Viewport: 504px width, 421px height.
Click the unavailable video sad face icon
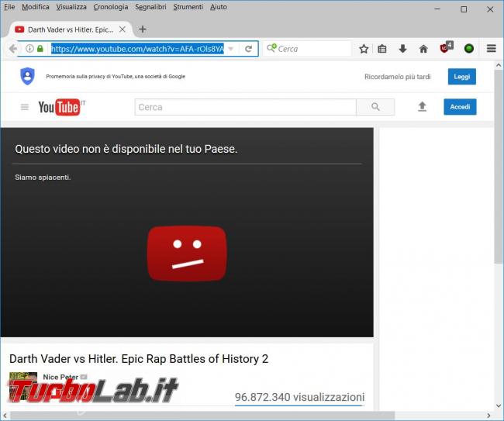click(x=187, y=254)
